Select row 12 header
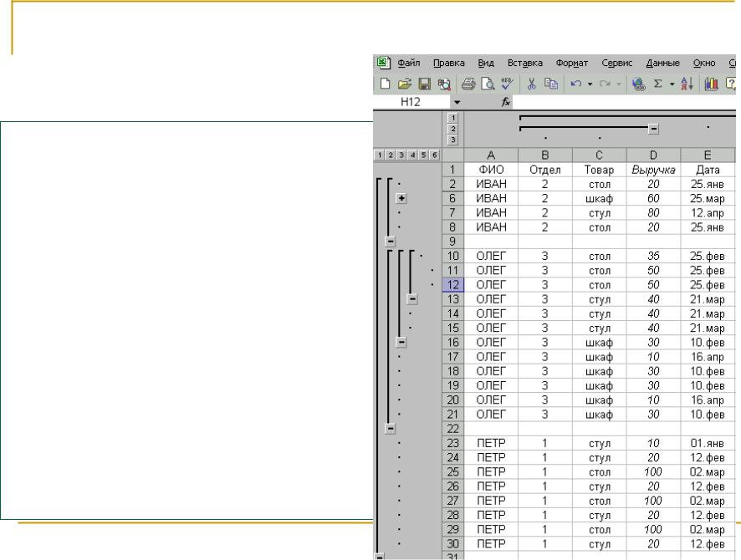Screen dimensions: 741x560 pyautogui.click(x=453, y=285)
